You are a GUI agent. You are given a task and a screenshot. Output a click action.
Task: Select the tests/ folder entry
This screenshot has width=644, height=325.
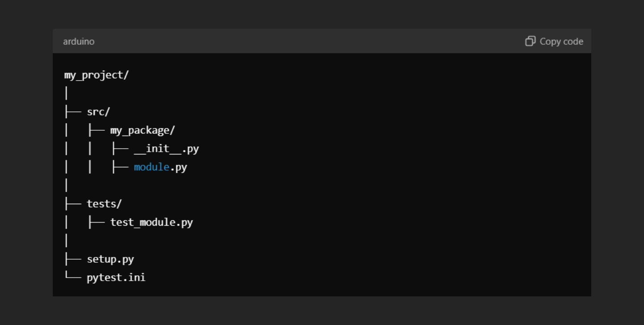pos(104,204)
